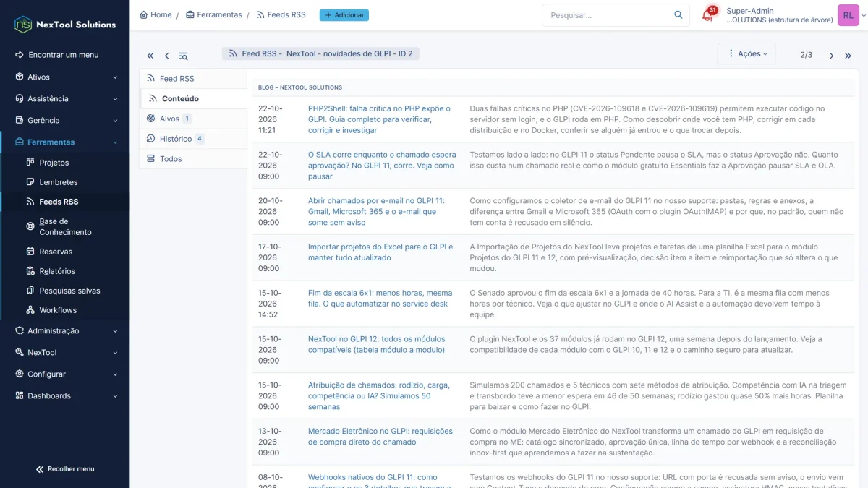Open Atribuição de chamados article link
This screenshot has width=868, height=488.
379,396
